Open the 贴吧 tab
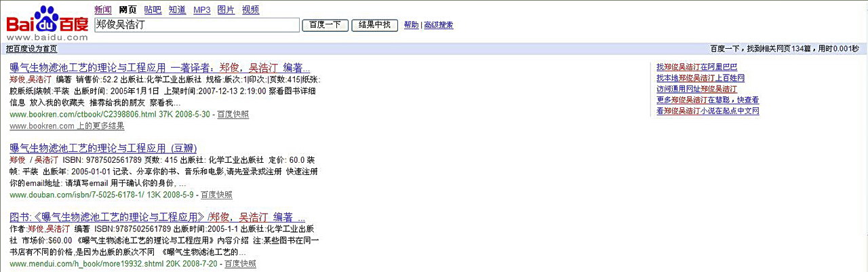The height and width of the screenshot is (272, 868). [153, 9]
